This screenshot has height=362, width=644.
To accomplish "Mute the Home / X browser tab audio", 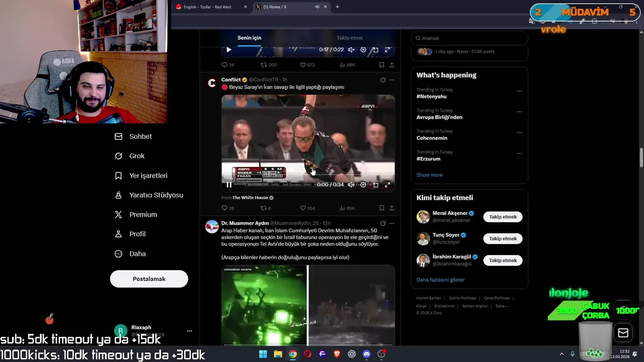I will coord(317,7).
